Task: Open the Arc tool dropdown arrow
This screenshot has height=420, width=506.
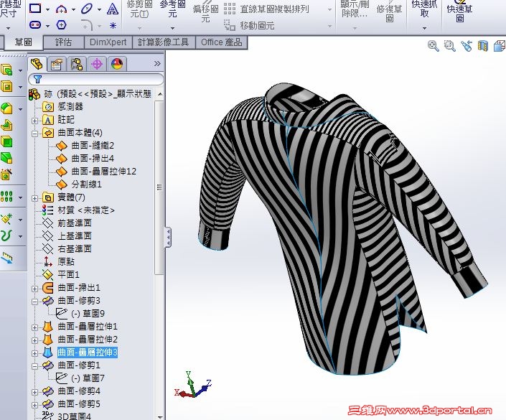Action: pos(73,9)
